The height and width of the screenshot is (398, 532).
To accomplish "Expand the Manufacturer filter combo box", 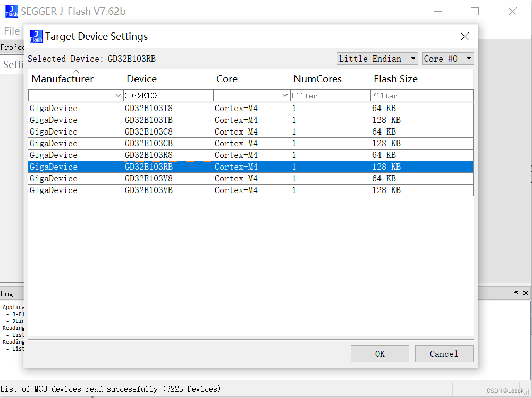I will [x=118, y=95].
